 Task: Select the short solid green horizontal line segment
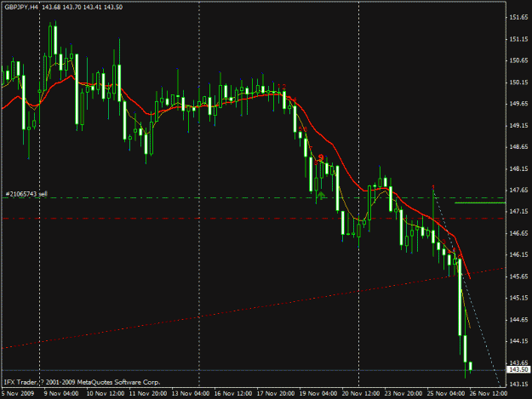point(480,202)
